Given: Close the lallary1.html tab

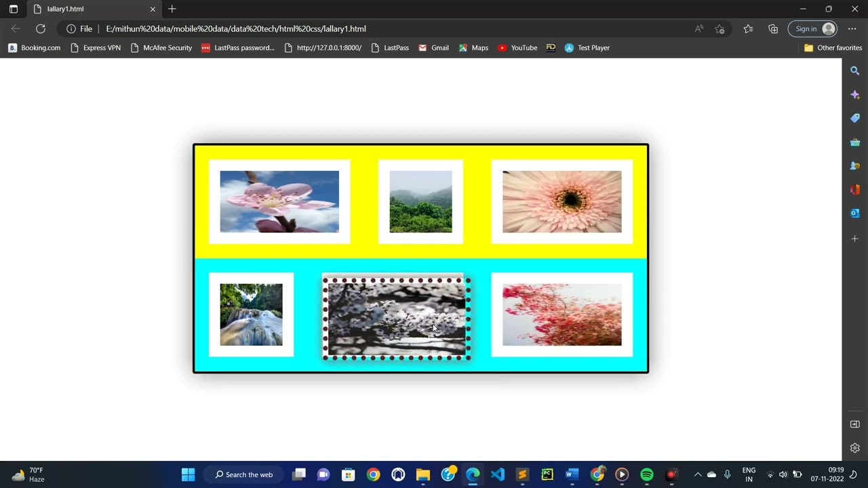Looking at the screenshot, I should point(153,9).
